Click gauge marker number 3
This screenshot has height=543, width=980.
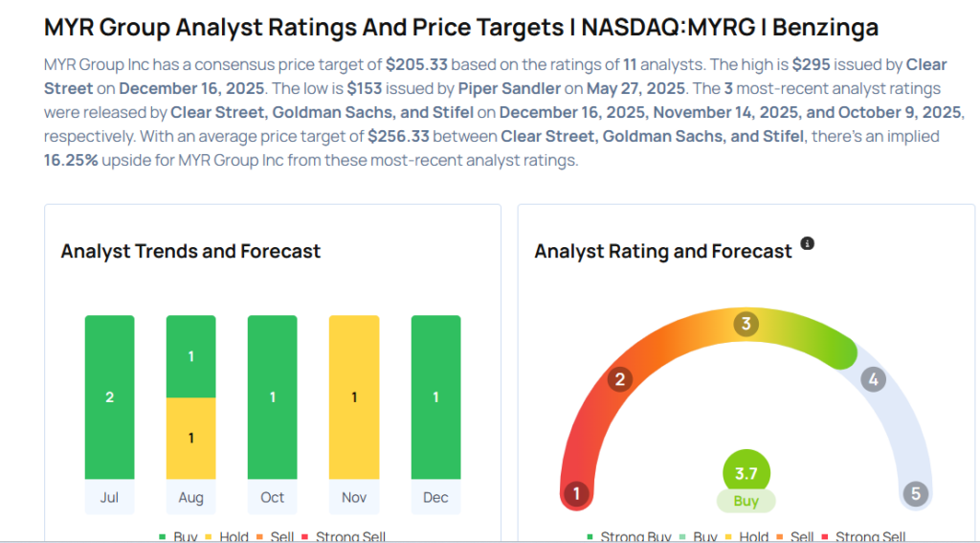click(746, 324)
